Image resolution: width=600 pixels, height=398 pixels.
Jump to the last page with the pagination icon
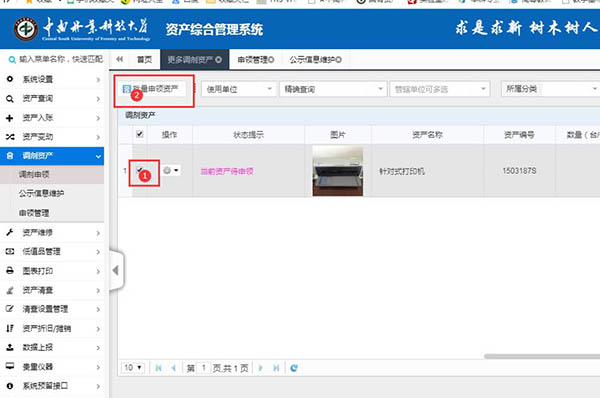[276, 368]
